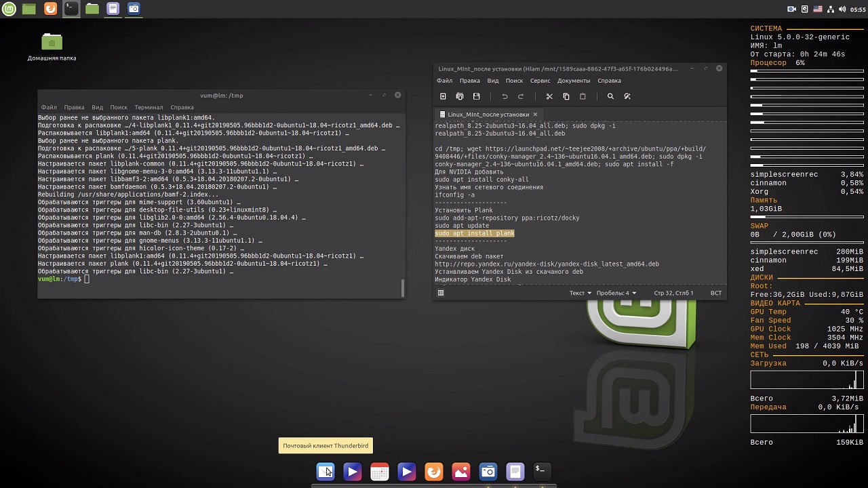Open the calendar app in the dock
The width and height of the screenshot is (868, 488).
click(x=380, y=471)
